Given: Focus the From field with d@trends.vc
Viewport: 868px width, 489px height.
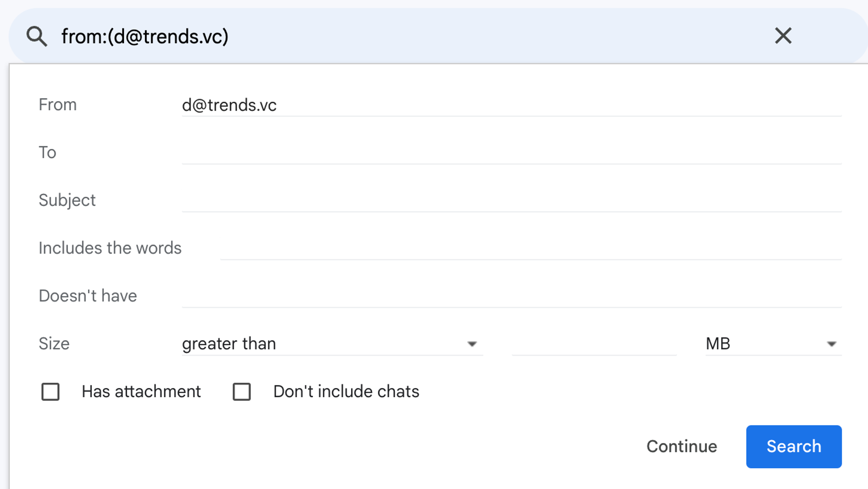Looking at the screenshot, I should [x=512, y=105].
